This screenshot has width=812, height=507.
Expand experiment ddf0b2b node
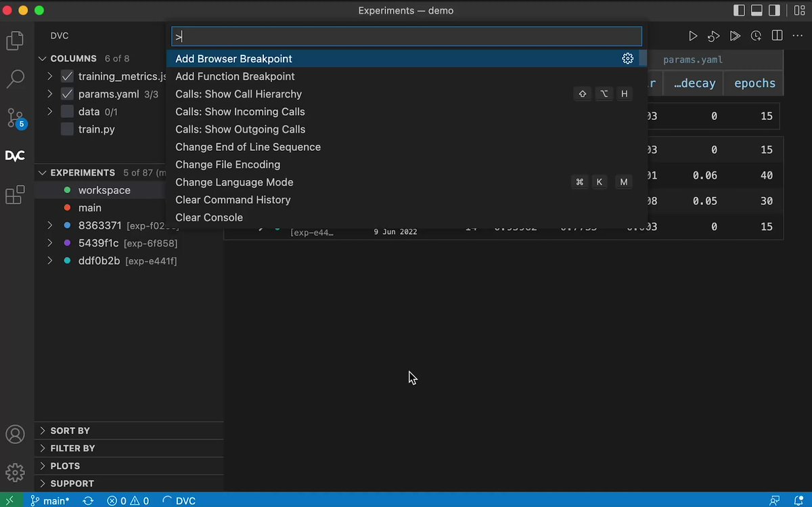click(50, 261)
